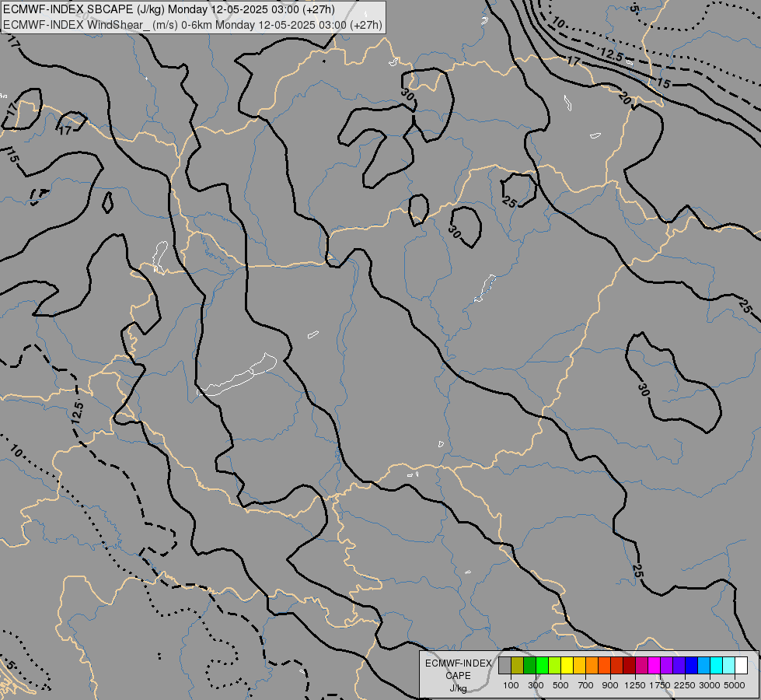Click the bright green legend swatch

(x=542, y=666)
